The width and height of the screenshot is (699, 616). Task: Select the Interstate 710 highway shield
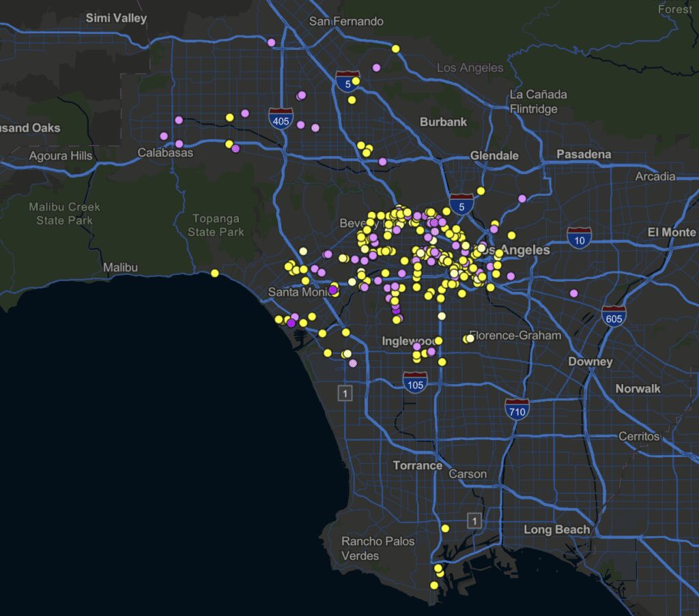pyautogui.click(x=517, y=409)
